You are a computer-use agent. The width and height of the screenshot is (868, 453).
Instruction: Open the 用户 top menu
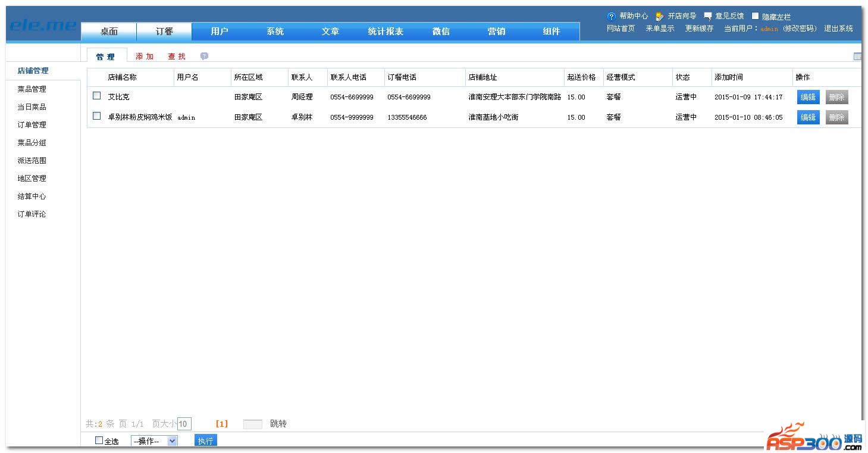220,32
